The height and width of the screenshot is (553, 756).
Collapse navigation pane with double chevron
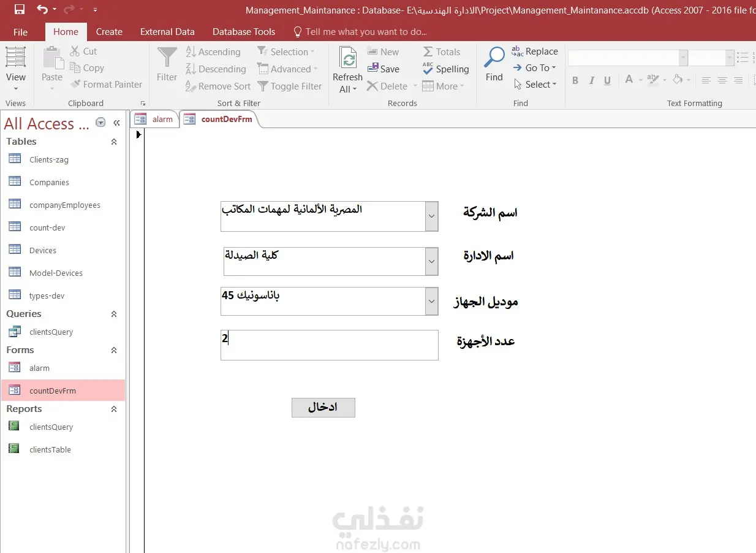point(116,123)
